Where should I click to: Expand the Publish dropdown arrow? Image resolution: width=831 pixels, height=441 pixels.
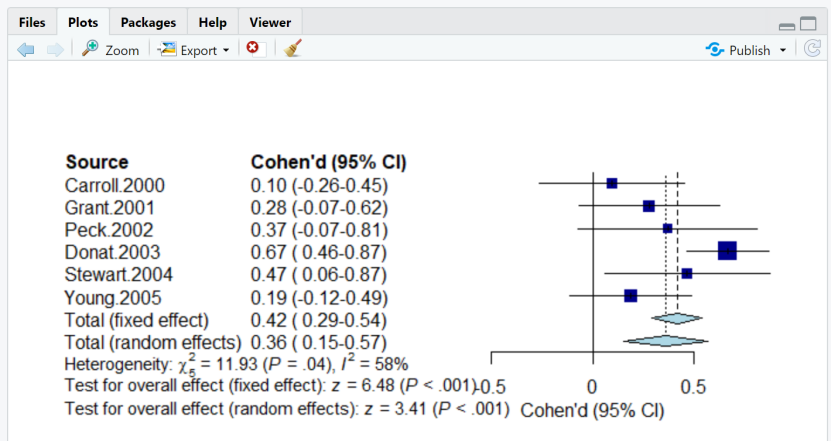pyautogui.click(x=782, y=50)
